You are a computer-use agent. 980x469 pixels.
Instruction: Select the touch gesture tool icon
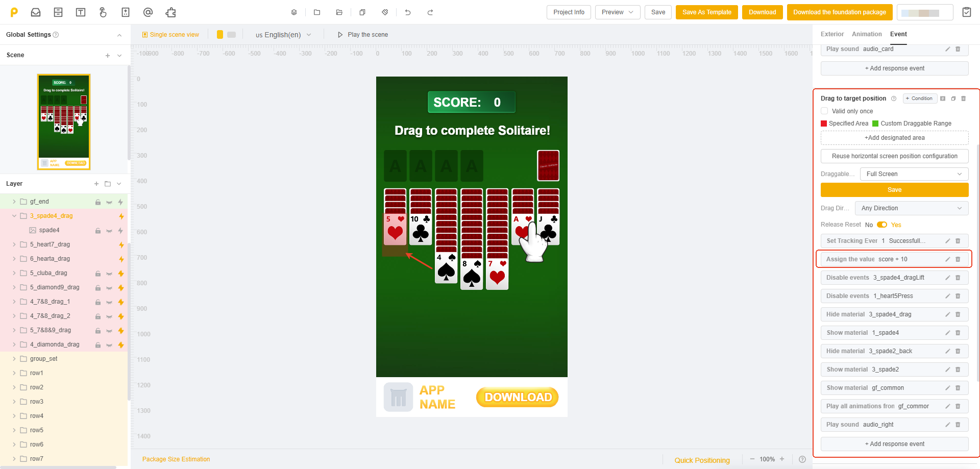(x=103, y=12)
